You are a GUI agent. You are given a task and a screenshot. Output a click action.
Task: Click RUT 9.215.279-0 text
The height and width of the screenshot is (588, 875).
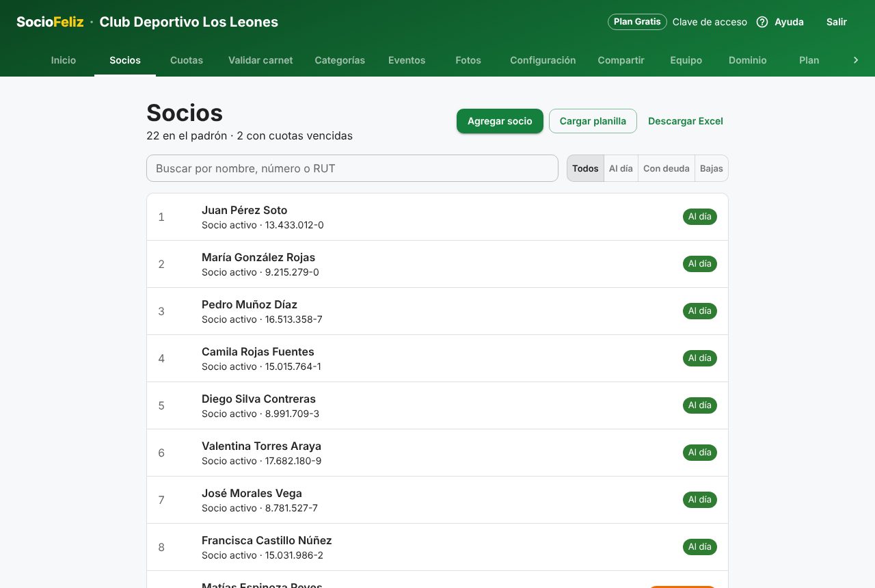coord(292,272)
